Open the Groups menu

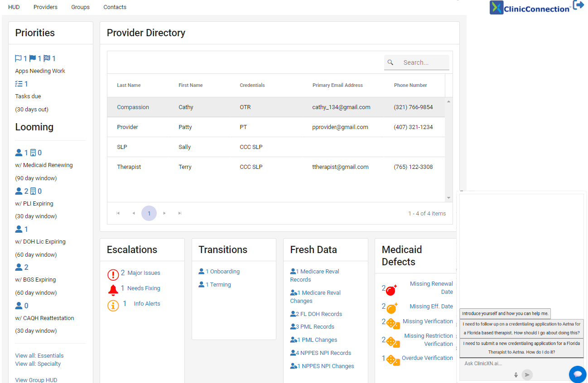pyautogui.click(x=80, y=7)
